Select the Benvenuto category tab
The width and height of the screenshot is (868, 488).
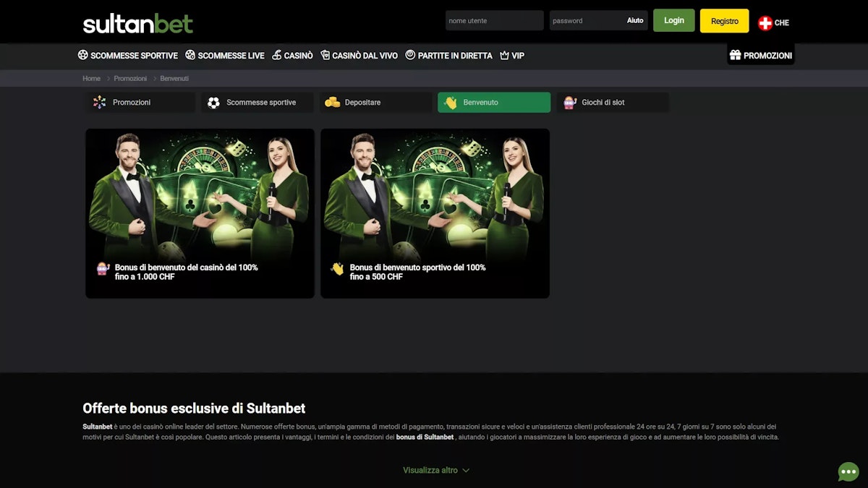click(x=494, y=103)
